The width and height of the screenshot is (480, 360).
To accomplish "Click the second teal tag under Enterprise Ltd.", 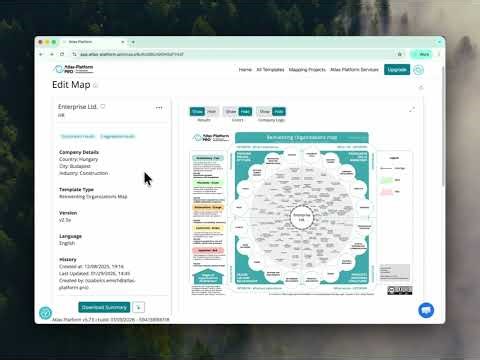I will tap(117, 136).
